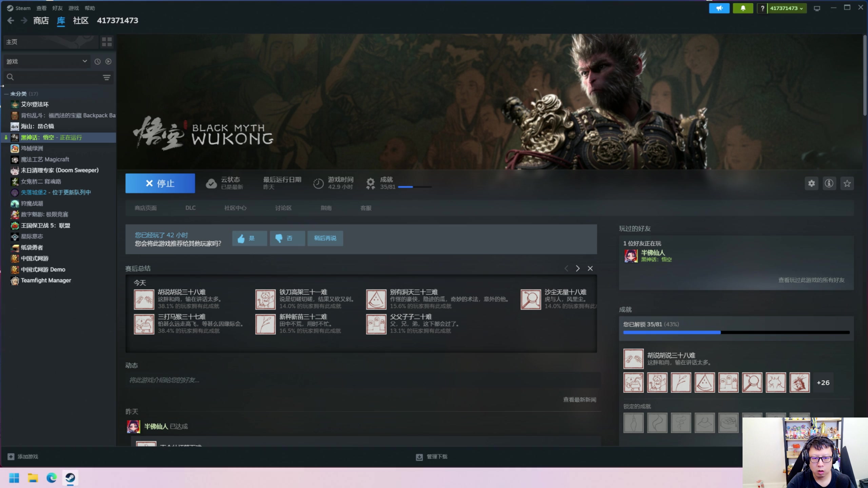
Task: Click the 停止 stop game button
Action: pyautogui.click(x=160, y=183)
